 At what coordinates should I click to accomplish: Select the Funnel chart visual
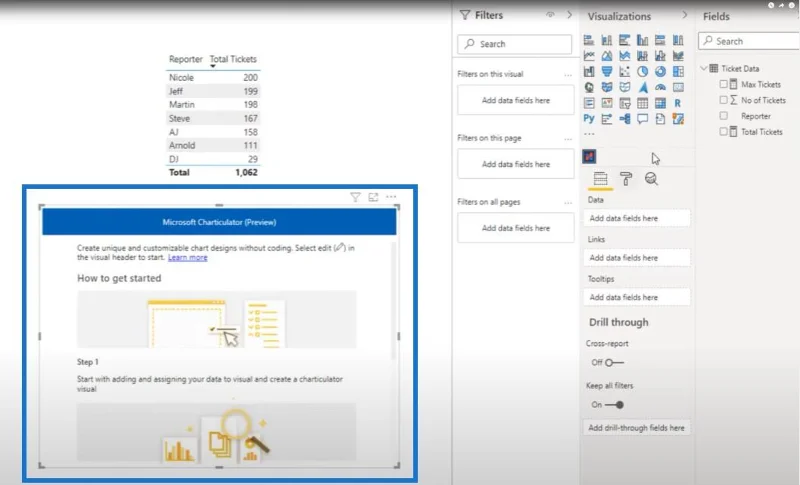pyautogui.click(x=607, y=71)
